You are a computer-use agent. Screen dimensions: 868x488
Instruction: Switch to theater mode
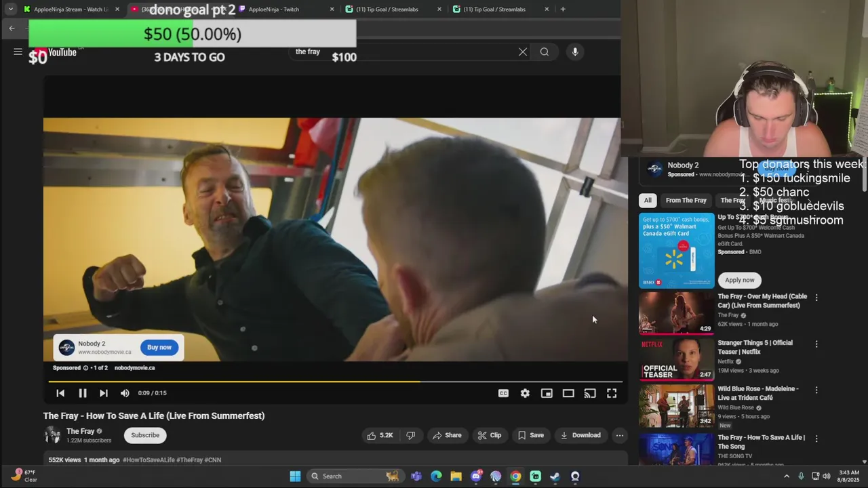568,393
